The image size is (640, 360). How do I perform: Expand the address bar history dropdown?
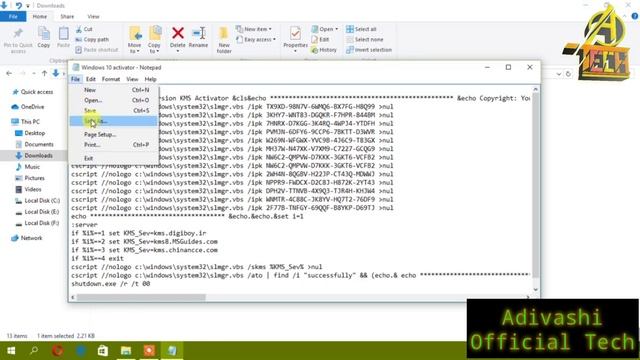pos(559,74)
